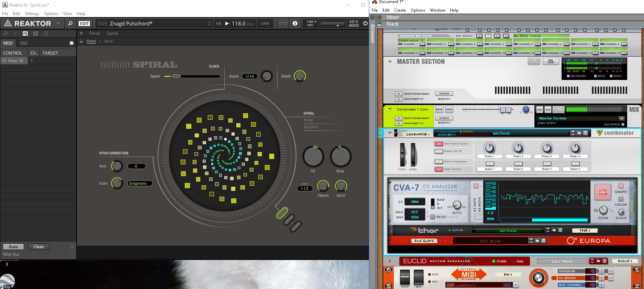
Task: Toggle the panel lock icon
Action: 81,41
